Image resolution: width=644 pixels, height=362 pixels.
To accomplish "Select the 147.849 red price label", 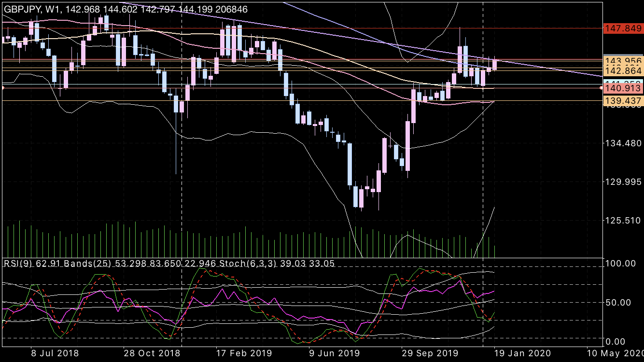I will coord(624,28).
